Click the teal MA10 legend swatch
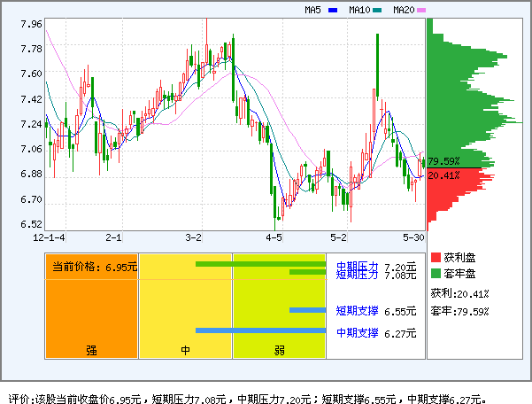This screenshot has width=532, height=404. [x=377, y=11]
